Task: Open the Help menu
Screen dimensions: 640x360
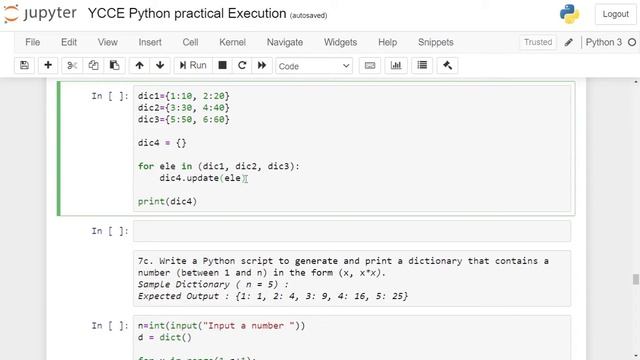Action: tap(387, 42)
